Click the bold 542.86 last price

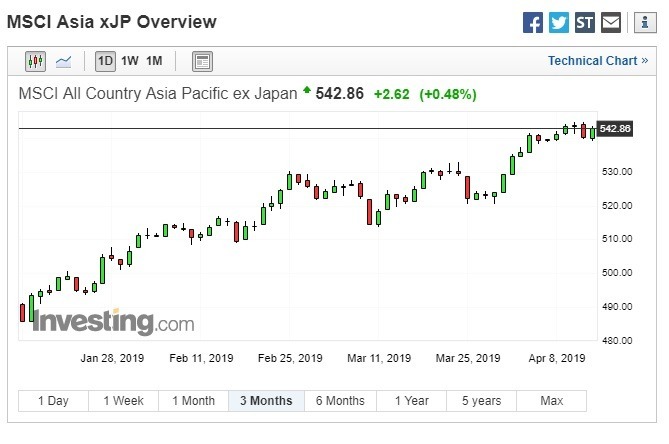(x=340, y=93)
